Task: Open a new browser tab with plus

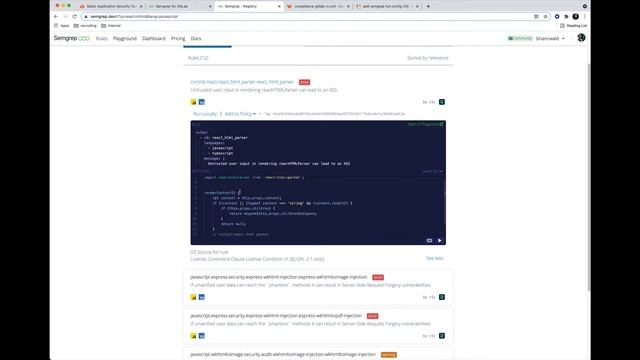Action: click(428, 6)
